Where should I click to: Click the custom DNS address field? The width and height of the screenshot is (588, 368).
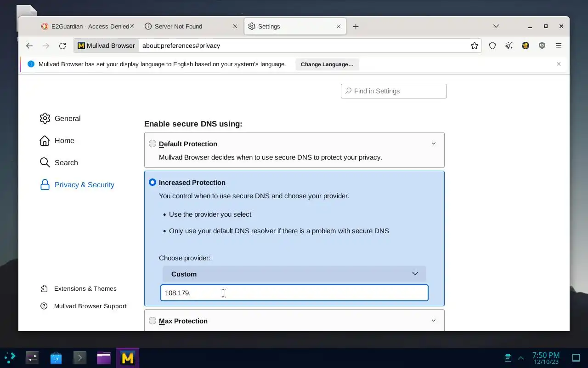point(294,293)
